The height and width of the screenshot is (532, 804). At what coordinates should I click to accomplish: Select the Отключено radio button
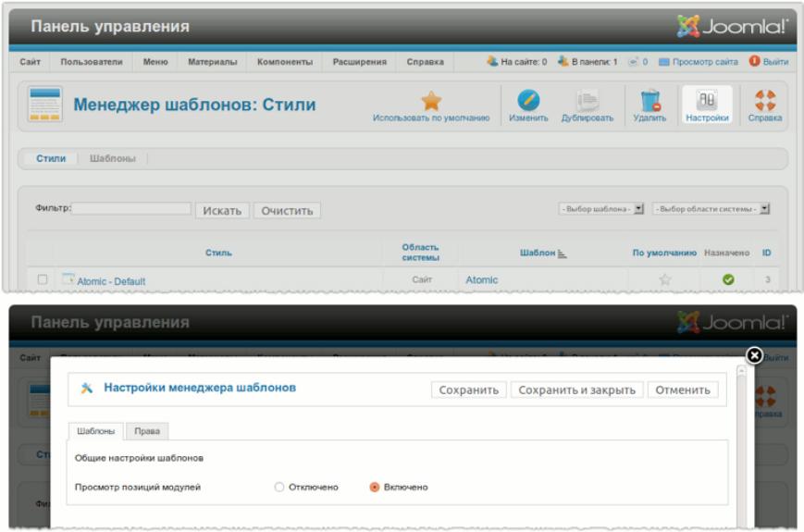pos(278,487)
